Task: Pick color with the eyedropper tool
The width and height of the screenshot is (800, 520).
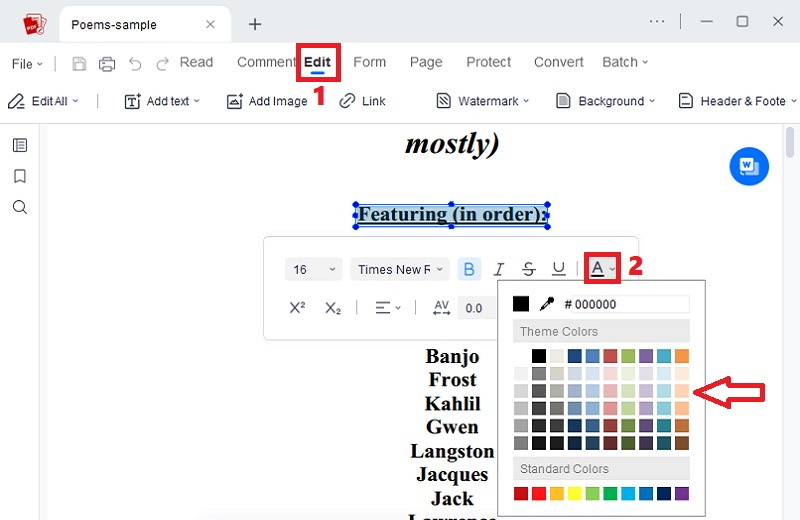Action: click(x=546, y=304)
